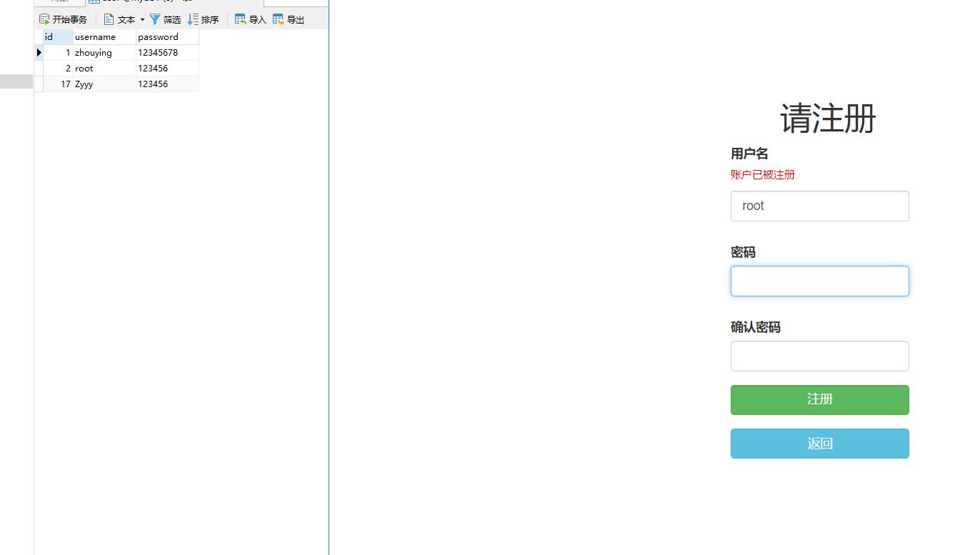
Task: Click the 筛选 filter funnel icon
Action: pos(155,19)
